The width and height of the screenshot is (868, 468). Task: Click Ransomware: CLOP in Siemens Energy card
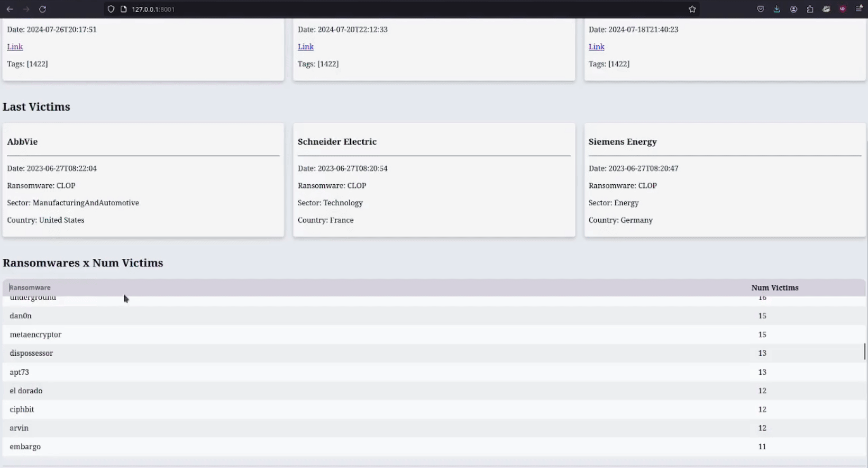[623, 186]
